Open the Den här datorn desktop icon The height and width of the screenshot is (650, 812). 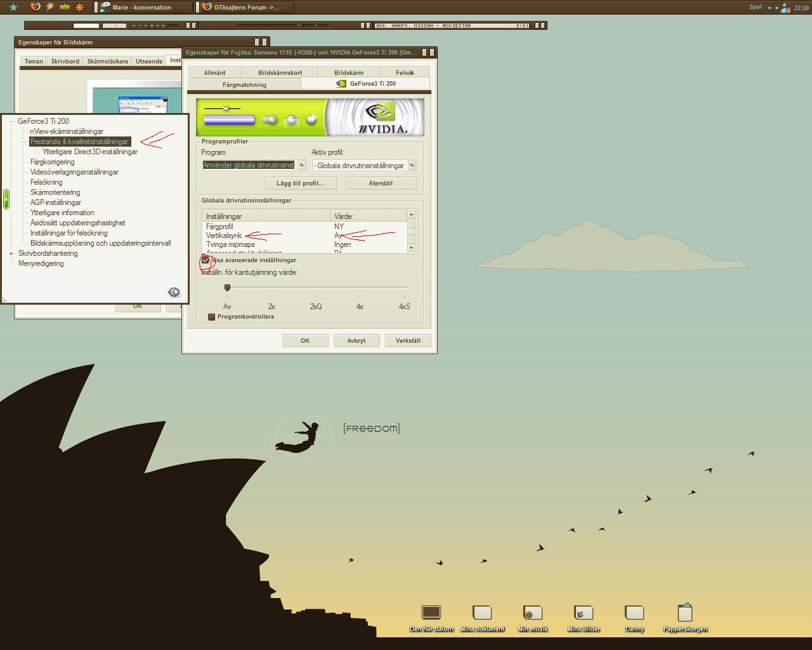pos(431,618)
